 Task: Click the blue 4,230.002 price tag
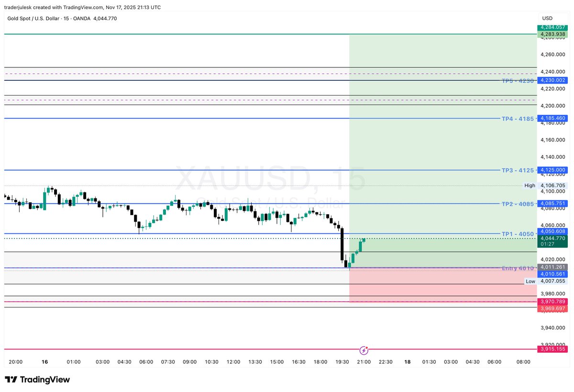tap(552, 80)
